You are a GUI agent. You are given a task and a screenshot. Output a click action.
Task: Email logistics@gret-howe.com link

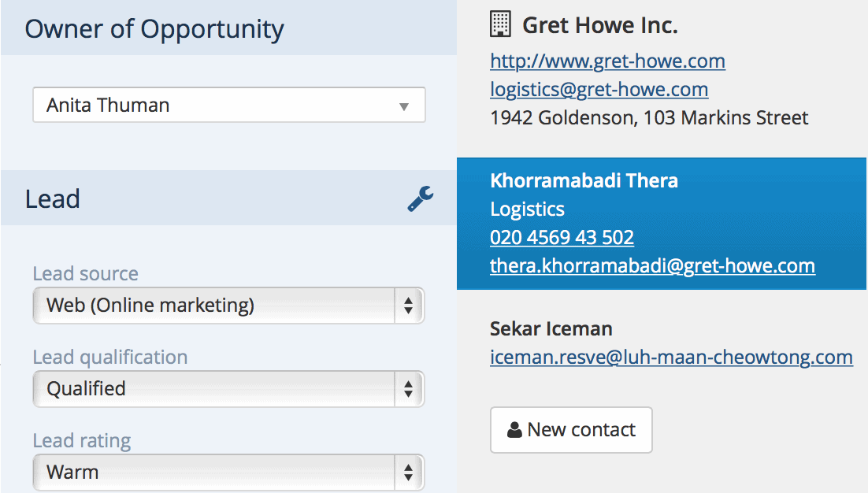coord(599,89)
